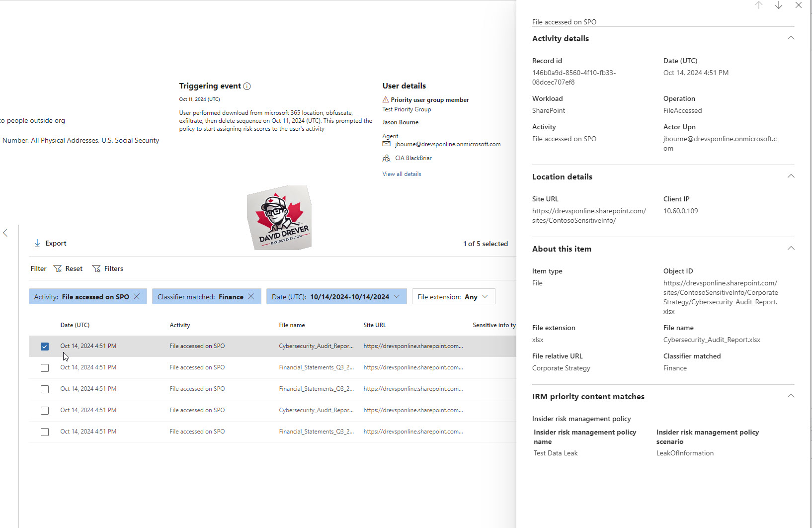Viewport: 812px width, 528px height.
Task: Go to next item with down arrow
Action: (779, 5)
